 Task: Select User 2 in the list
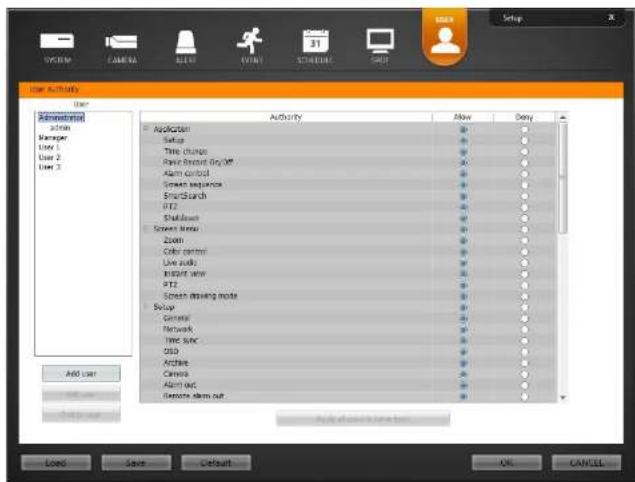[x=49, y=157]
